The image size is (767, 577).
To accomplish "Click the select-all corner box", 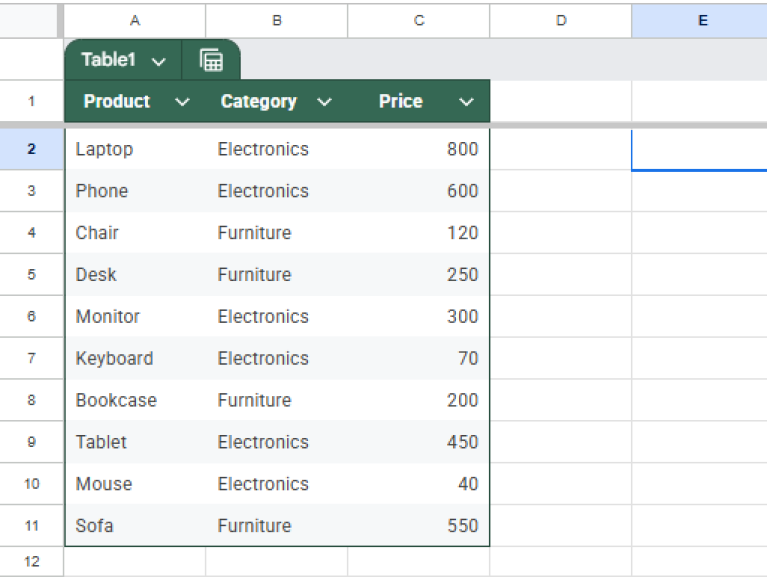I will tap(31, 20).
